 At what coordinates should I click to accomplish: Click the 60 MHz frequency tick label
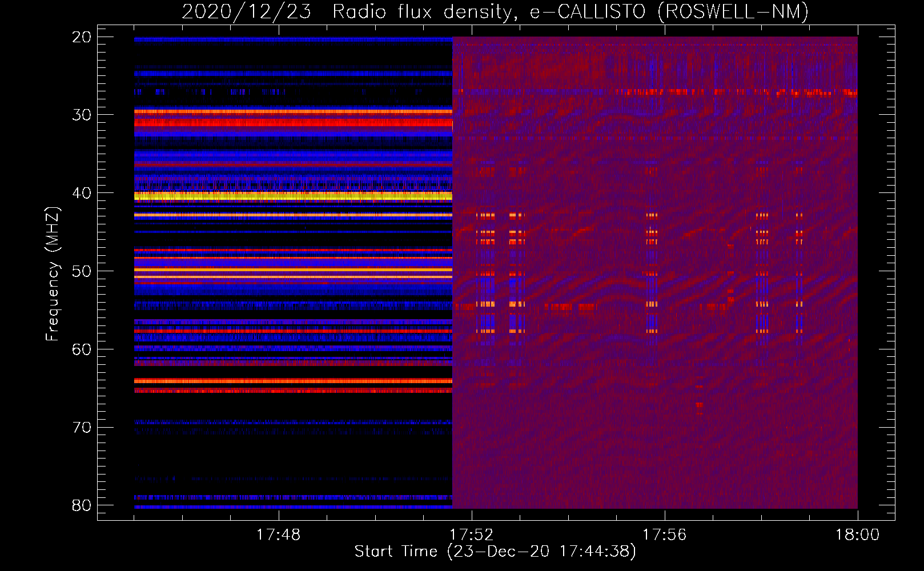click(82, 349)
